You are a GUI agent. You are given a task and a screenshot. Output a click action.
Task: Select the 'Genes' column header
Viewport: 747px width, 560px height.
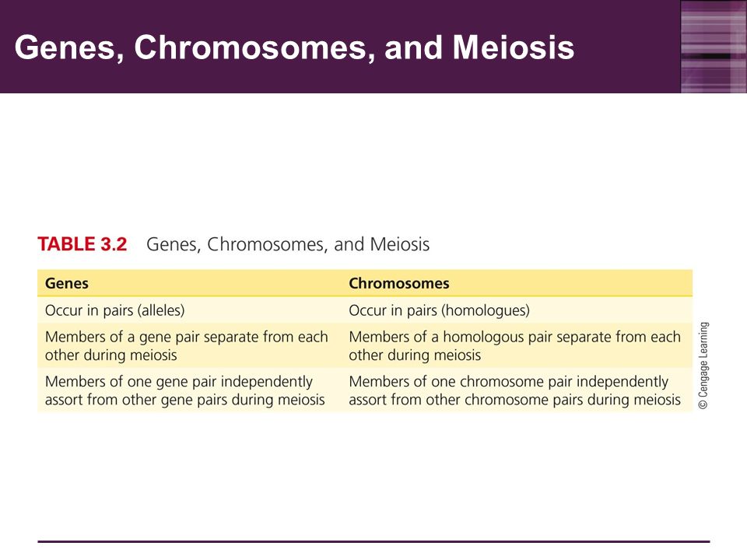67,283
